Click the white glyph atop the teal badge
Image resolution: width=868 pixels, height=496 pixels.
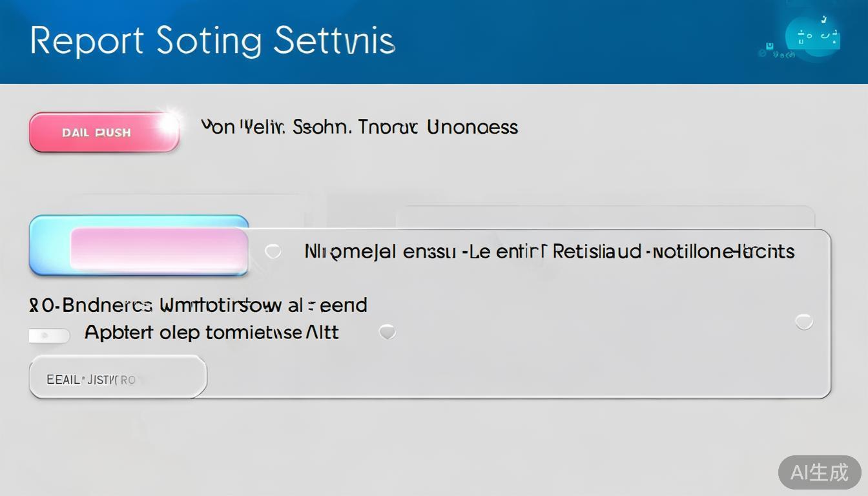click(823, 20)
